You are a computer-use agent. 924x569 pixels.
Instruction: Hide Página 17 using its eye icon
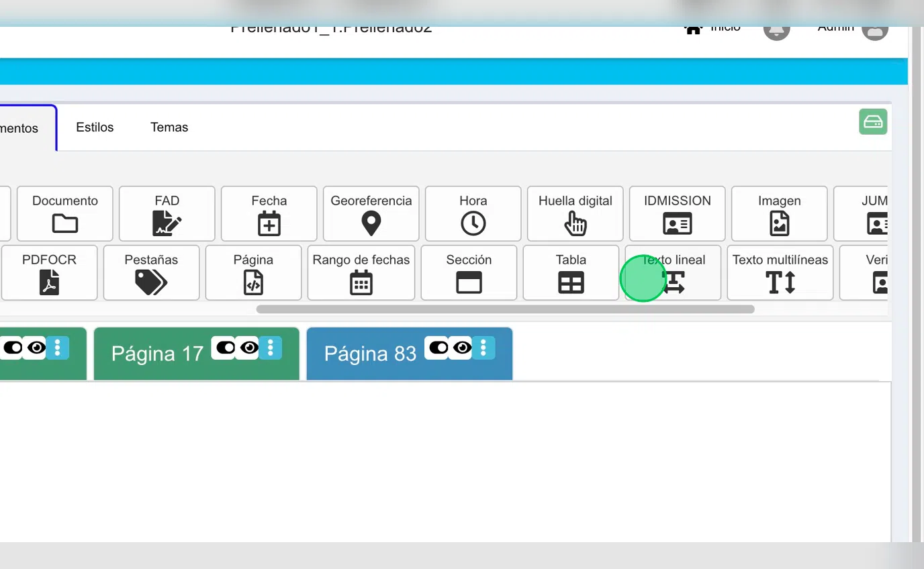(249, 348)
